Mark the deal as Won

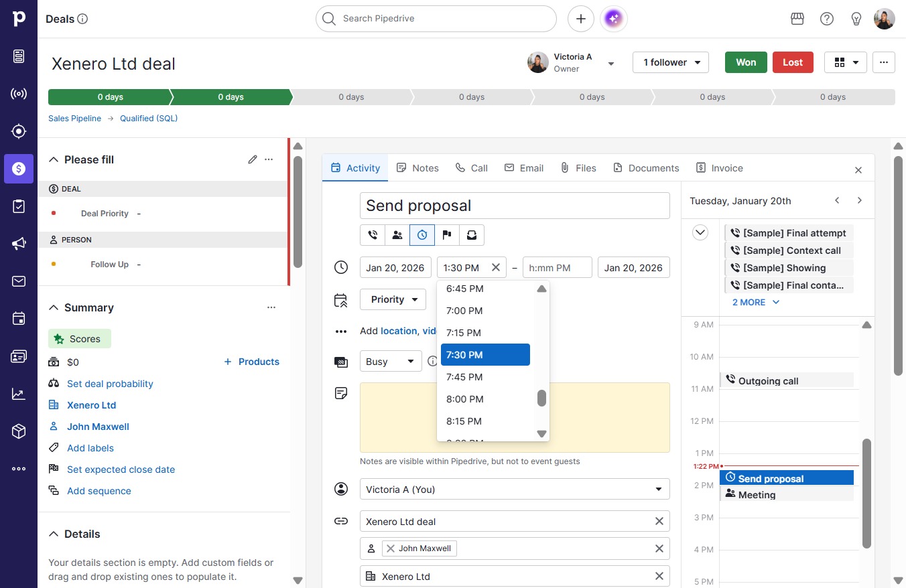click(746, 62)
